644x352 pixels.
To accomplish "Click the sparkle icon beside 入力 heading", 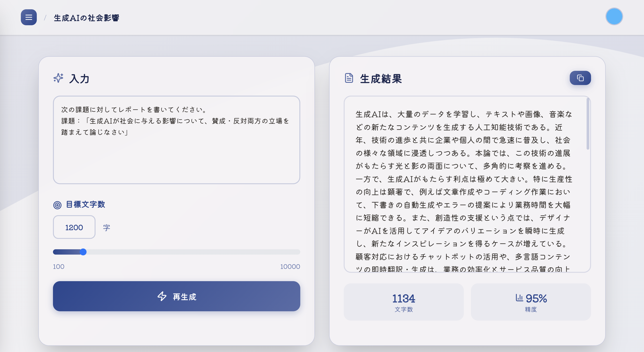I will pos(59,79).
